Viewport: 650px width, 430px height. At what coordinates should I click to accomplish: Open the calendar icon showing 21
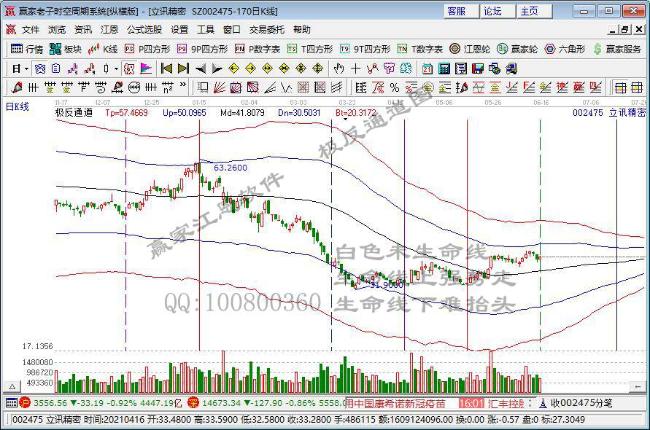coord(427,69)
